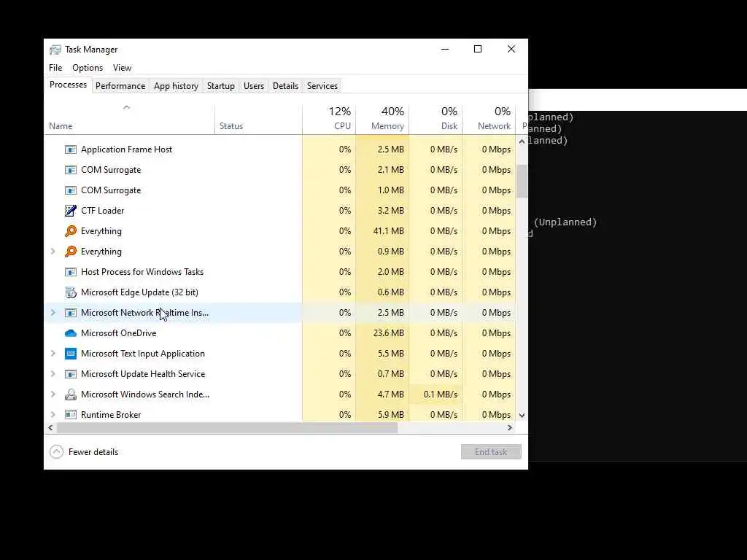Switch to the Startup tab

click(x=220, y=86)
